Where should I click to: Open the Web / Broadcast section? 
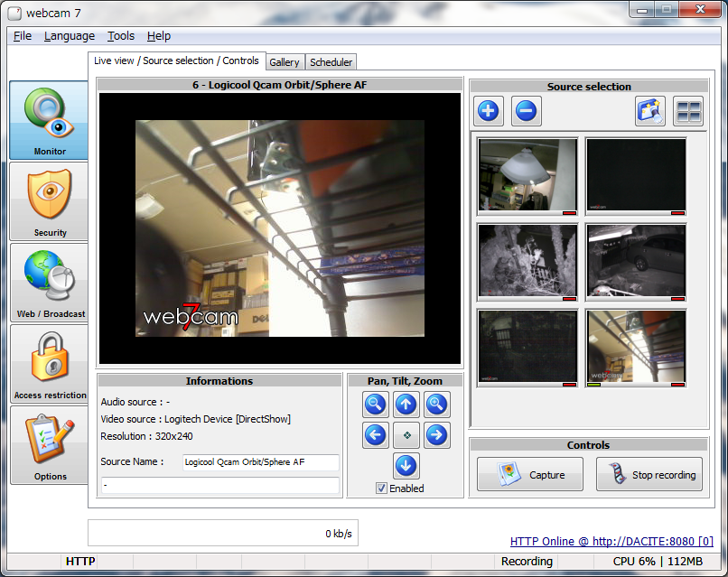(49, 283)
